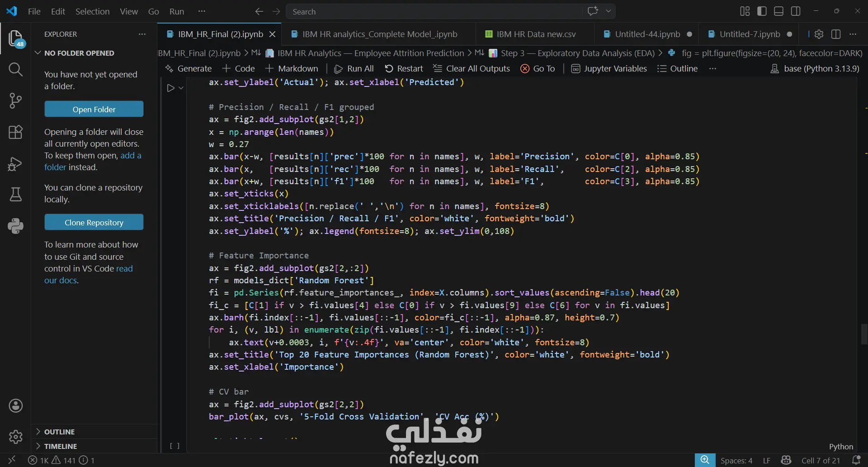The width and height of the screenshot is (868, 467).
Task: Show errors and warnings in status bar
Action: pyautogui.click(x=61, y=460)
